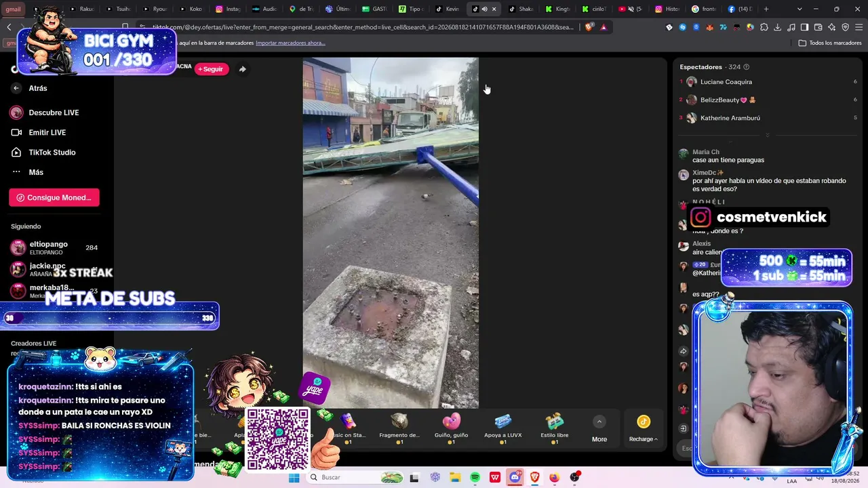This screenshot has width=868, height=488.
Task: Open the Windows Start menu
Action: tap(294, 477)
